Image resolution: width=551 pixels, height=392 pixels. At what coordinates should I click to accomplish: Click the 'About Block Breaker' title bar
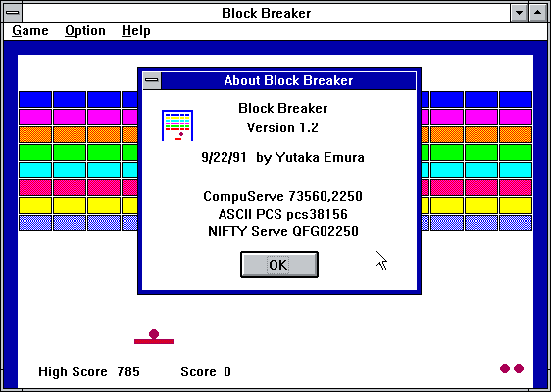click(x=288, y=80)
